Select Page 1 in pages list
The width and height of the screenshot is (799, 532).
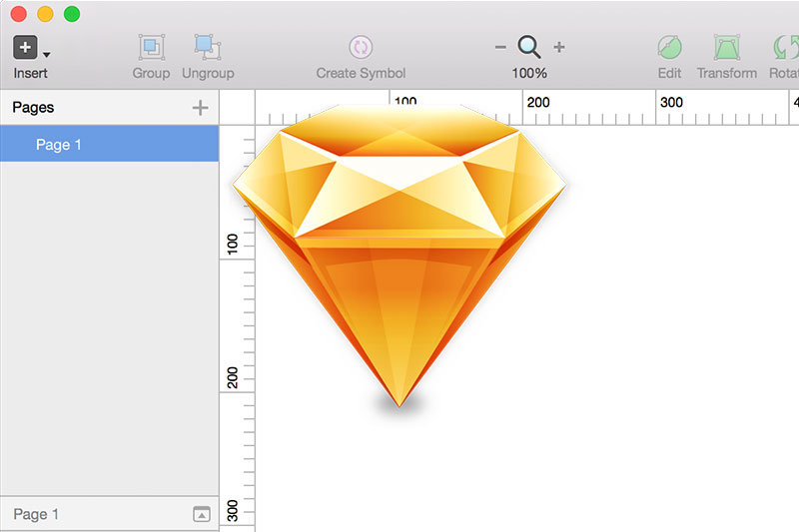pyautogui.click(x=110, y=144)
